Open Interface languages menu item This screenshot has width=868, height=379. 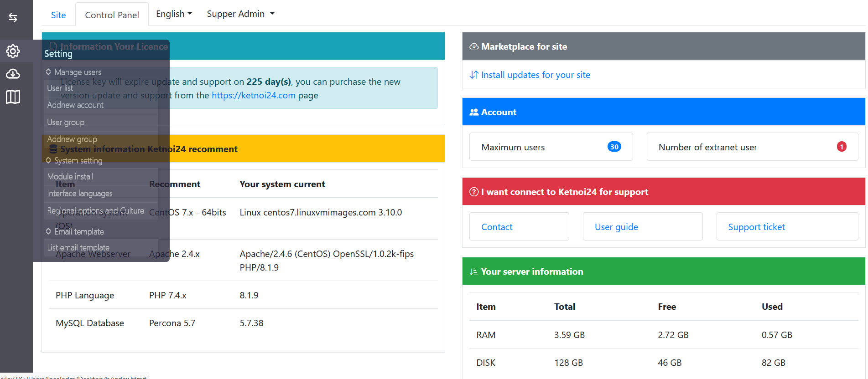[x=101, y=194]
